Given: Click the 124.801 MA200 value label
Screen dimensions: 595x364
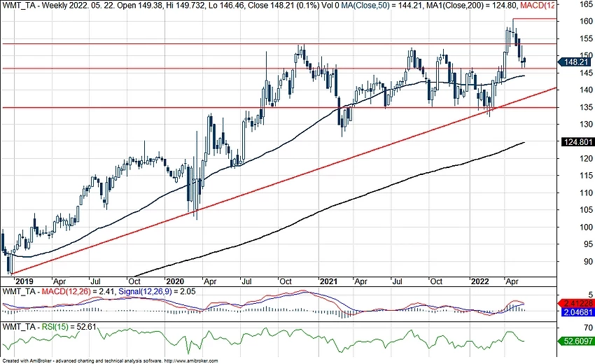Looking at the screenshot, I should pos(577,142).
